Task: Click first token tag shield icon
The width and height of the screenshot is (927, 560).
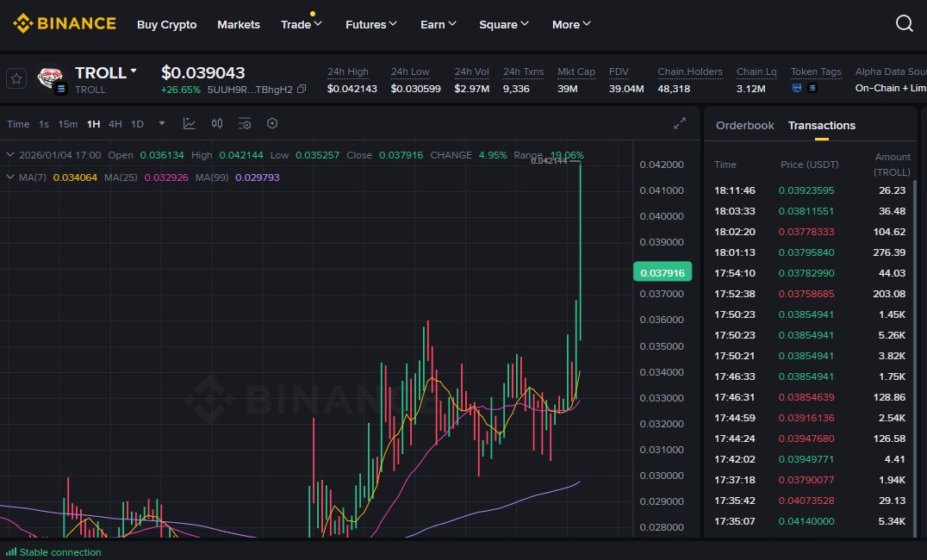Action: point(797,88)
